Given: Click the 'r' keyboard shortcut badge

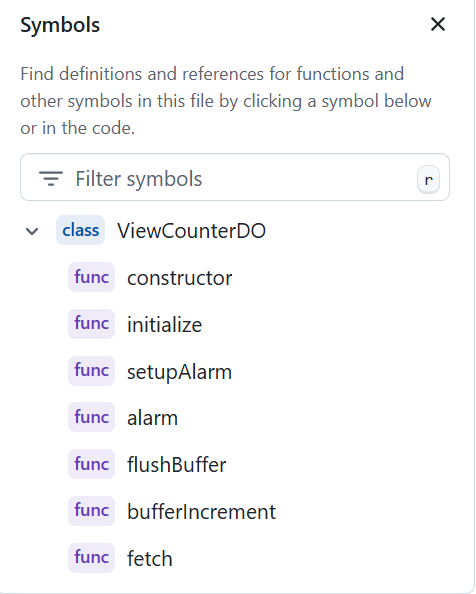Looking at the screenshot, I should 428,180.
